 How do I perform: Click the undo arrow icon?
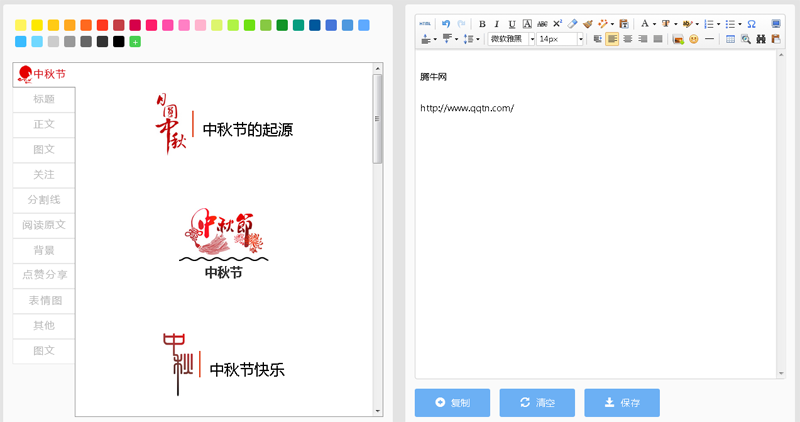point(446,23)
